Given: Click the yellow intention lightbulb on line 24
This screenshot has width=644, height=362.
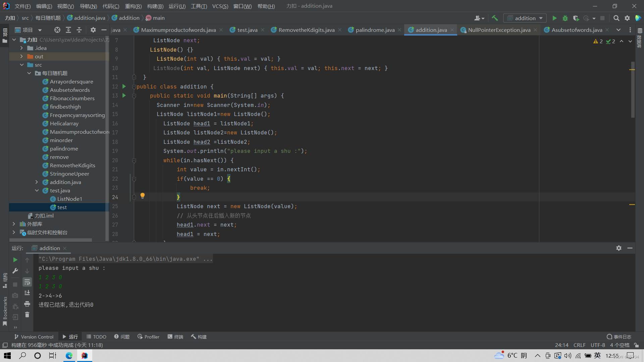Looking at the screenshot, I should click(x=143, y=195).
